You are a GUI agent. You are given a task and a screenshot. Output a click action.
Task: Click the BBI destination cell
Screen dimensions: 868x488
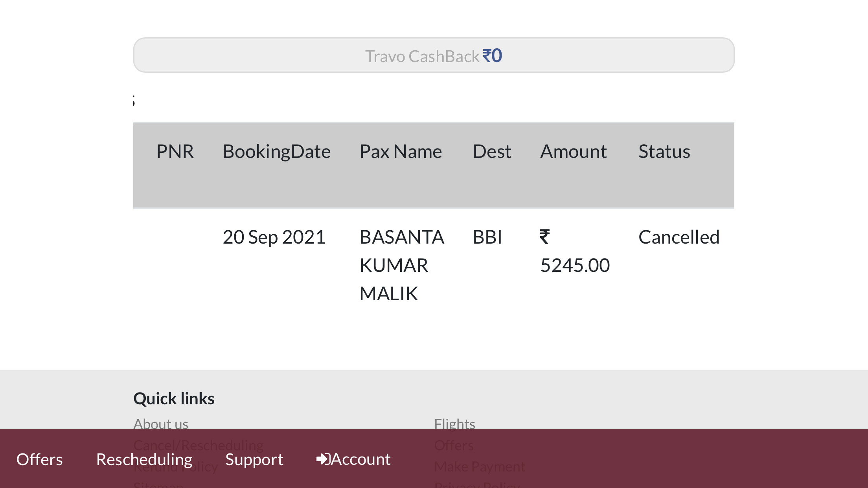(487, 237)
